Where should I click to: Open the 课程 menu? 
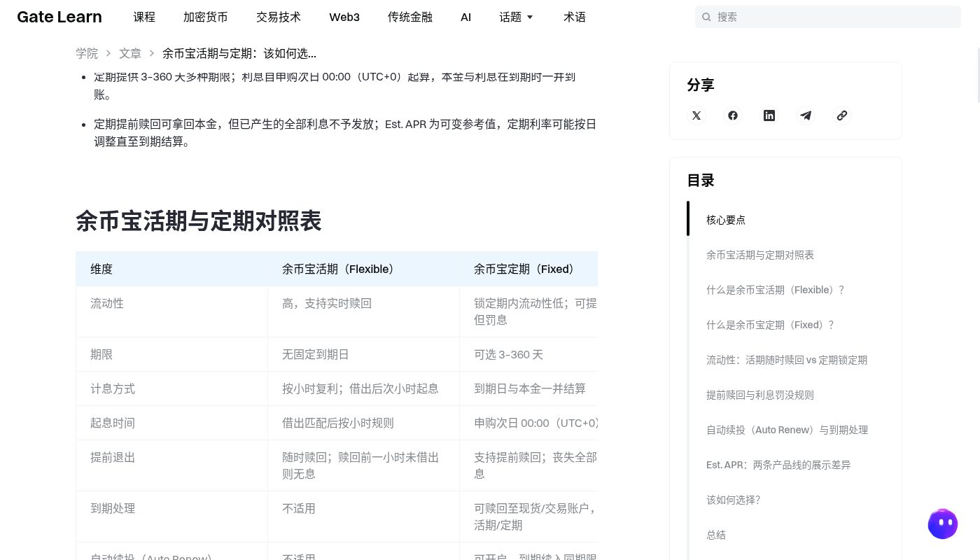click(x=144, y=17)
